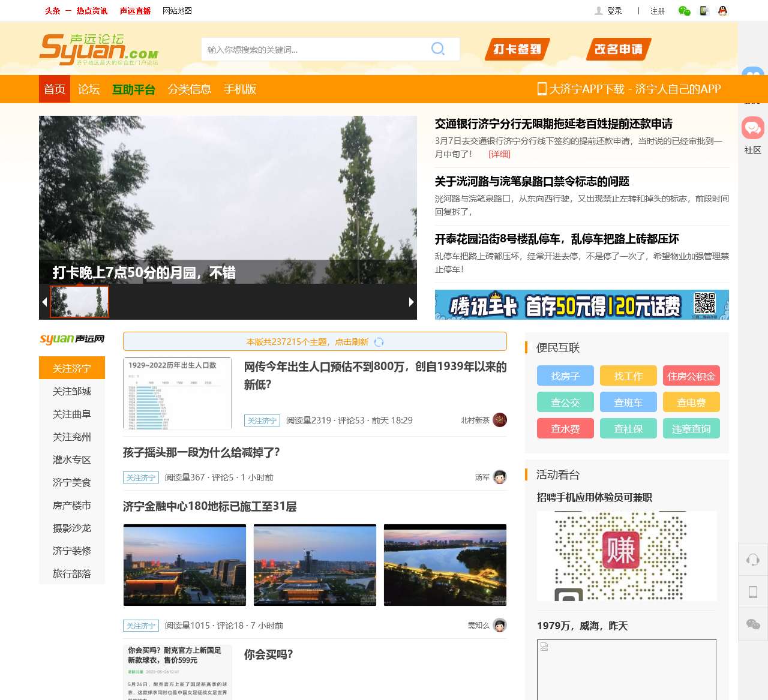Open post 孩子摇头那一段为什么给减掉了?
This screenshot has width=768, height=700.
pyautogui.click(x=201, y=452)
